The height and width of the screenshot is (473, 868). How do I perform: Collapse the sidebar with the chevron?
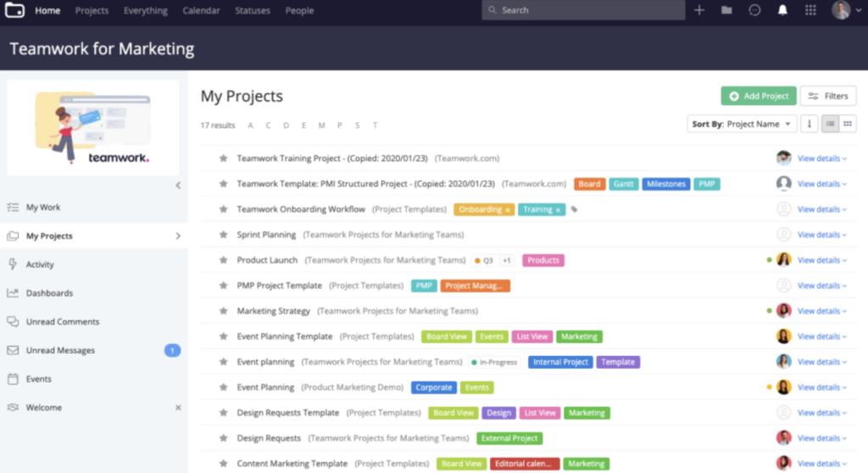click(178, 186)
